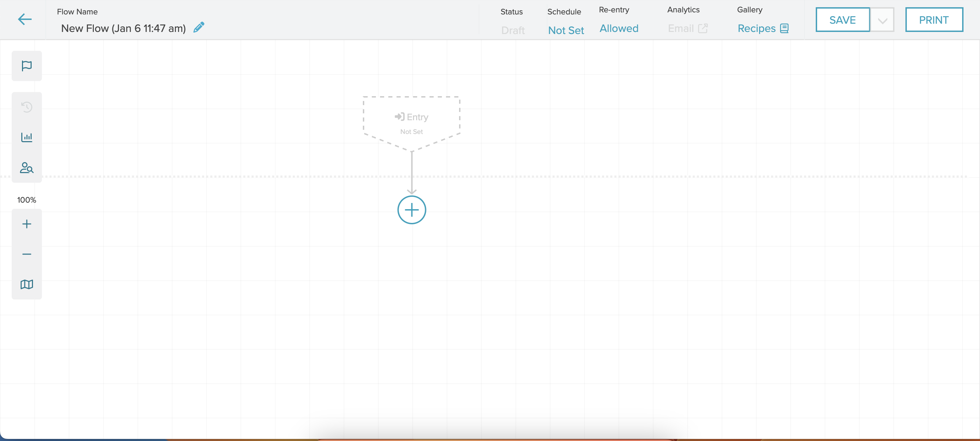Open the bar chart analytics icon

(x=27, y=137)
